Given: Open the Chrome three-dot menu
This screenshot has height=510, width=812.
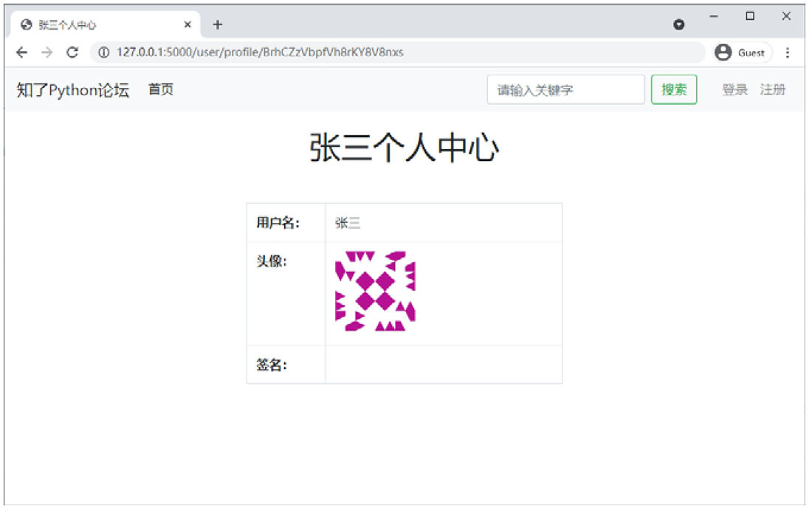Looking at the screenshot, I should point(787,52).
